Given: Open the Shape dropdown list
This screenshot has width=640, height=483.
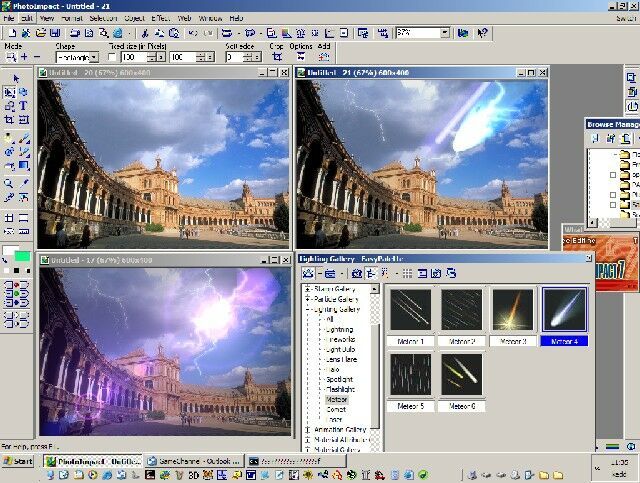Looking at the screenshot, I should 93,58.
